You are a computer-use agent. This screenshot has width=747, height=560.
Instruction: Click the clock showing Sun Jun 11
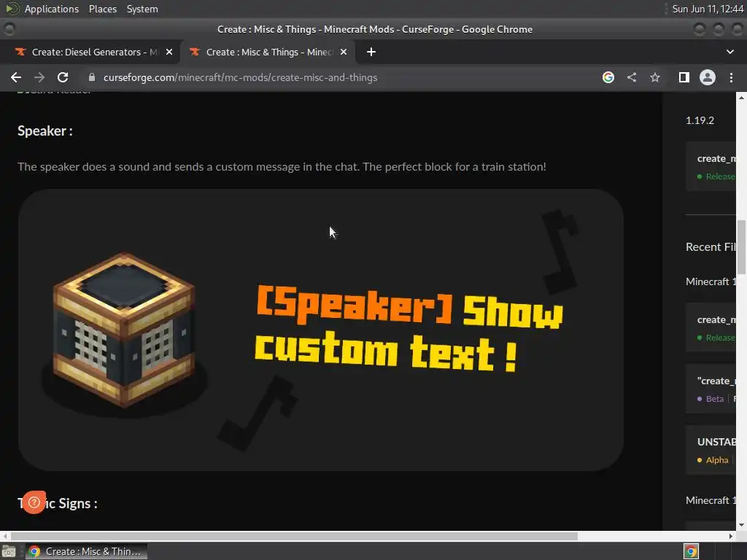pyautogui.click(x=708, y=9)
